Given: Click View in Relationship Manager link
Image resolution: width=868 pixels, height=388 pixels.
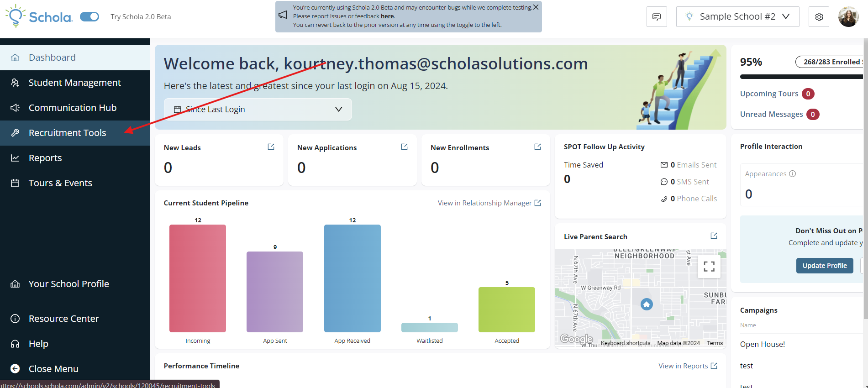Looking at the screenshot, I should tap(489, 203).
